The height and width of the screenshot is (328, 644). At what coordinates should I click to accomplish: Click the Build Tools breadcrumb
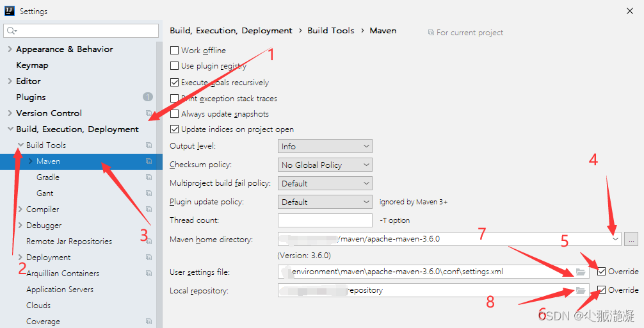tap(330, 31)
